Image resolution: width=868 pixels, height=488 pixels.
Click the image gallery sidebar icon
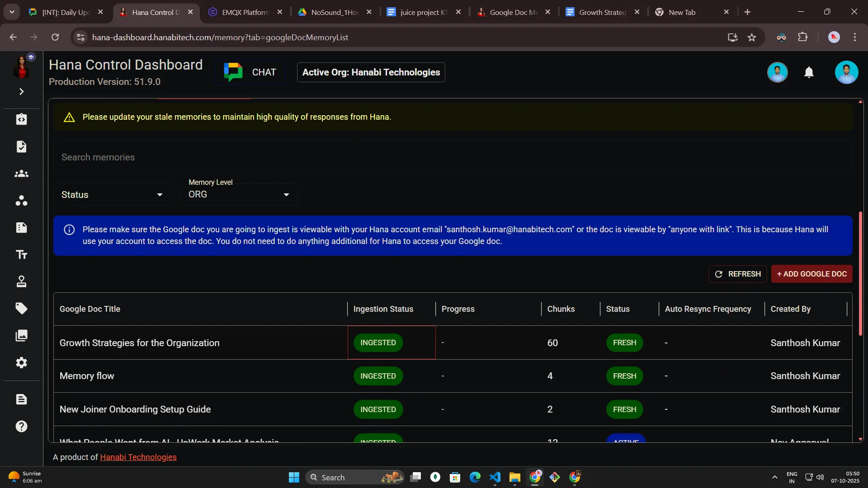[21, 336]
